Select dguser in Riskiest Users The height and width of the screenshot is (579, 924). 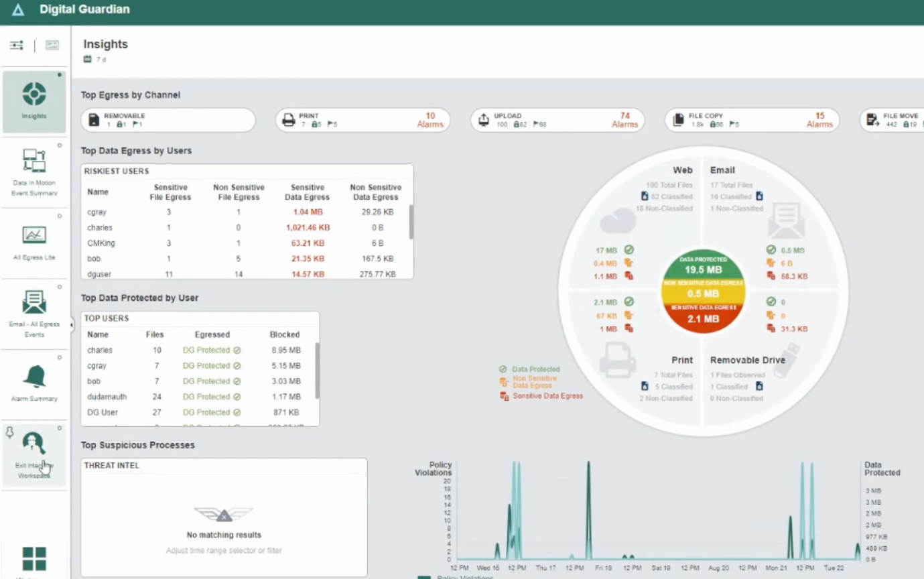pyautogui.click(x=98, y=274)
